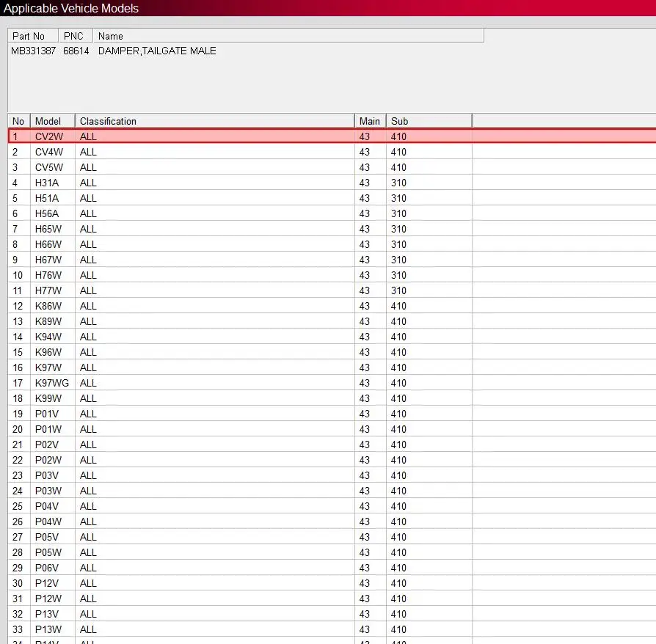
Task: Select the P13V model row
Action: [x=332, y=614]
